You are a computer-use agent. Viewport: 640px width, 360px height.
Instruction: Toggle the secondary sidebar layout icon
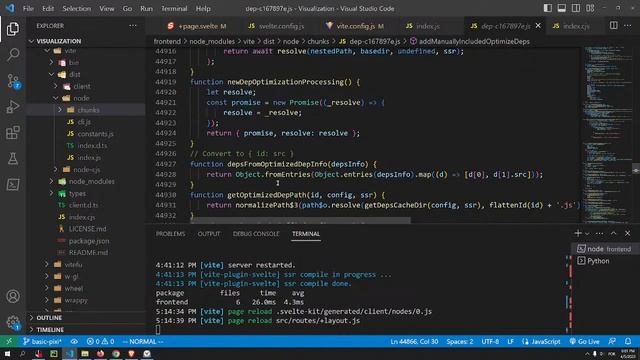(x=576, y=8)
